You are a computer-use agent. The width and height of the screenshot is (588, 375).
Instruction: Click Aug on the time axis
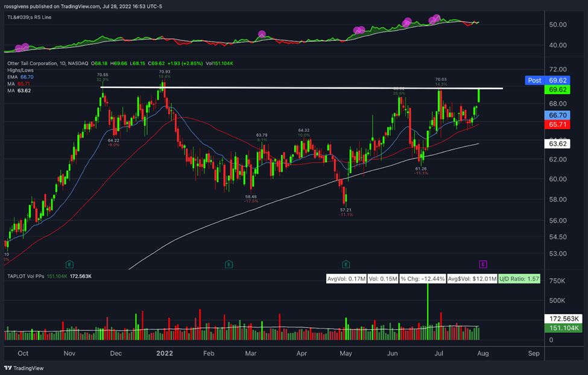(483, 353)
